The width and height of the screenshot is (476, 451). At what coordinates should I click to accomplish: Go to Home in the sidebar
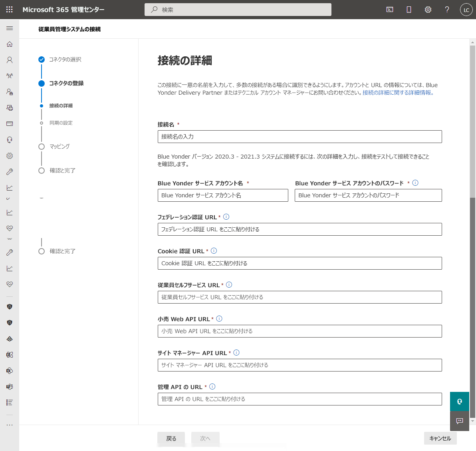pos(10,44)
